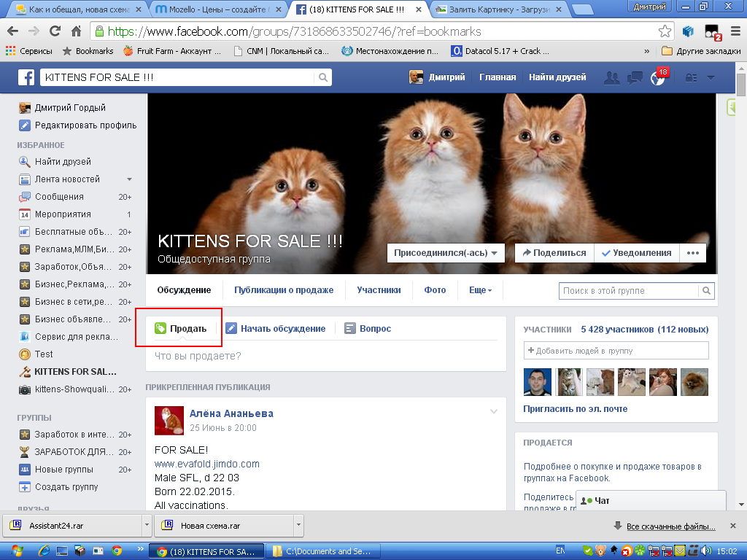Expand the Еще dropdown tab
The height and width of the screenshot is (560, 747).
[x=480, y=290]
